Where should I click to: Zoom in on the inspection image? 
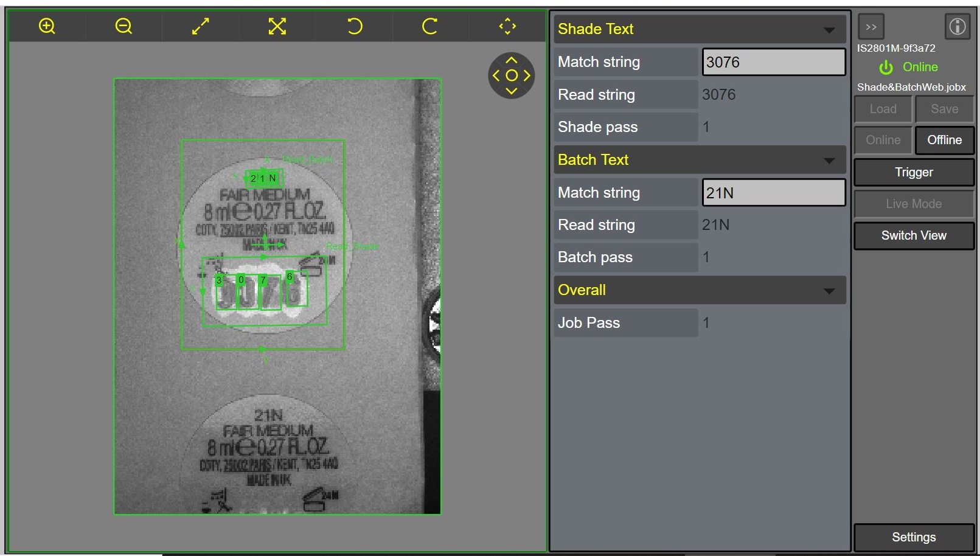tap(47, 26)
